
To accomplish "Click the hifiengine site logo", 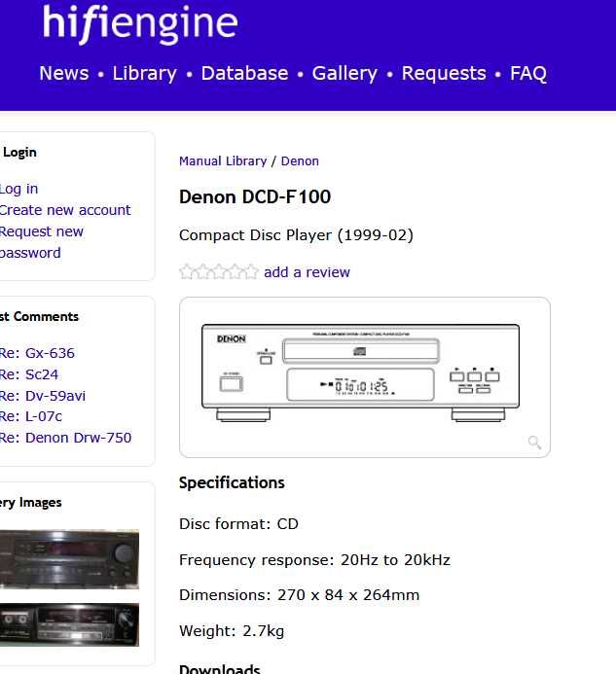I will point(140,24).
